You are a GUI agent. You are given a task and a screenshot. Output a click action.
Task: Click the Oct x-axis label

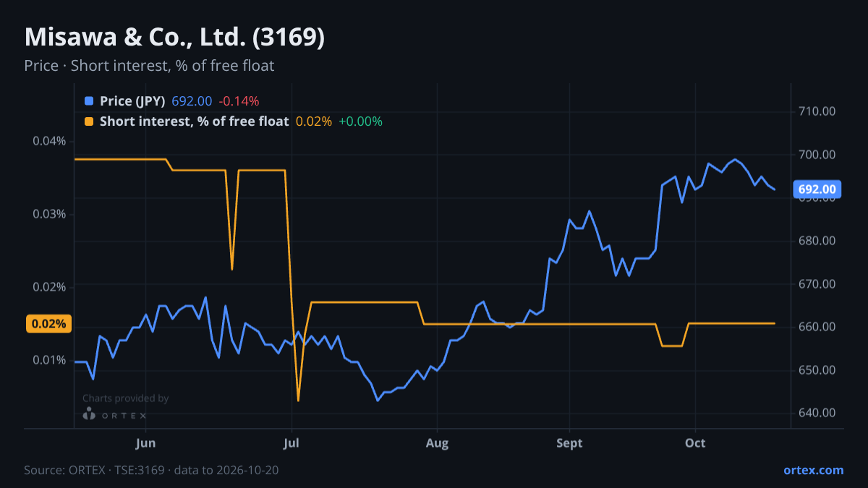696,442
